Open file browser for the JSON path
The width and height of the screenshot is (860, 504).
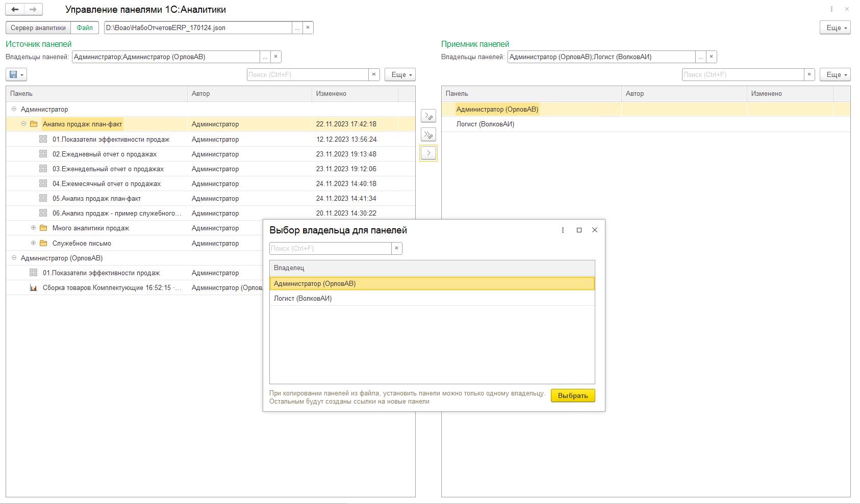coord(297,28)
